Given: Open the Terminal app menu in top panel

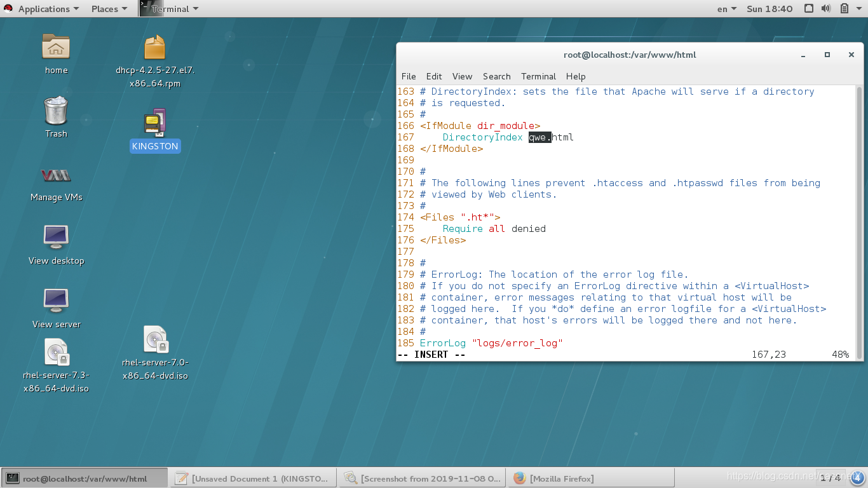Looking at the screenshot, I should [170, 9].
